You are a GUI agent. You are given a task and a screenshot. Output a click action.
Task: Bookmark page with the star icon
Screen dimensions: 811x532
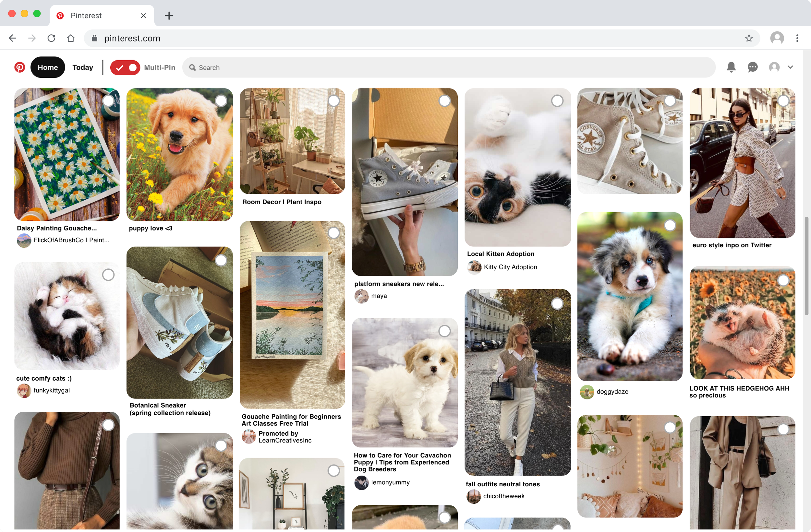(x=749, y=38)
